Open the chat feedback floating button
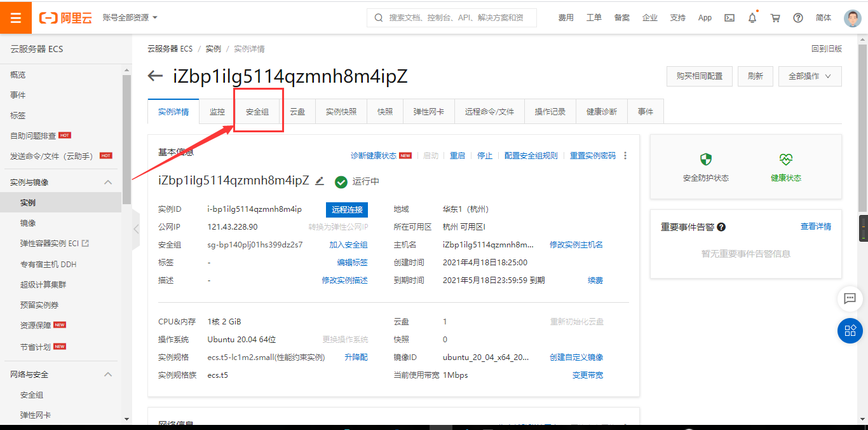 (x=850, y=298)
